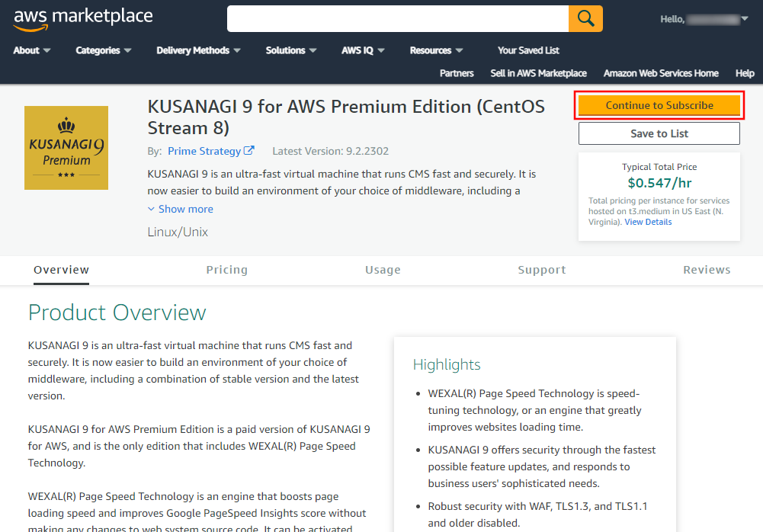The image size is (763, 532).
Task: Click the Typical Total Price label
Action: click(659, 167)
